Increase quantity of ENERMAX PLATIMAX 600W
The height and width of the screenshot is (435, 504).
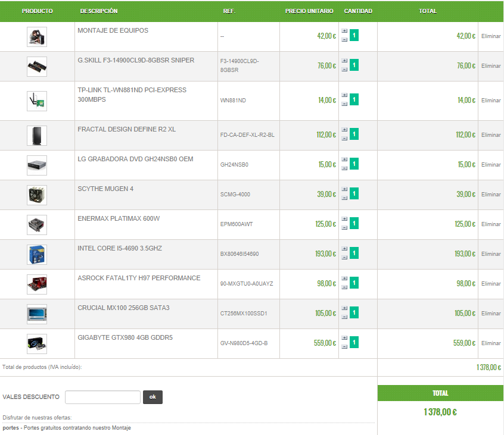(344, 219)
